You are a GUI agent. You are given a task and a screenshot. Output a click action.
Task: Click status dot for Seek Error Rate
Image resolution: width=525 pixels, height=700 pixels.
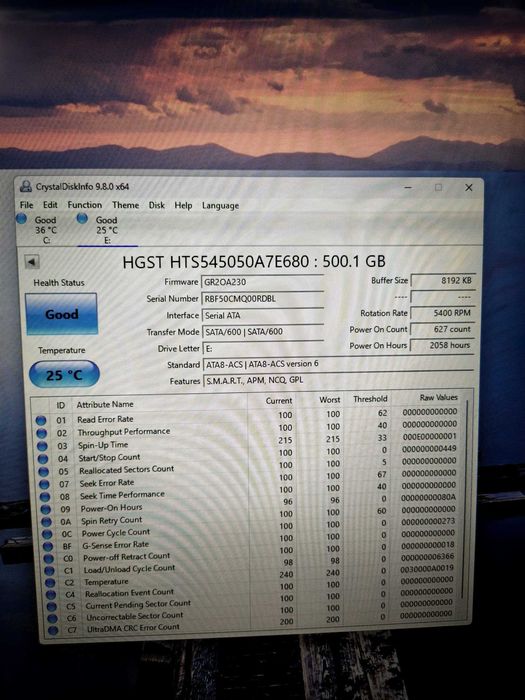point(44,484)
